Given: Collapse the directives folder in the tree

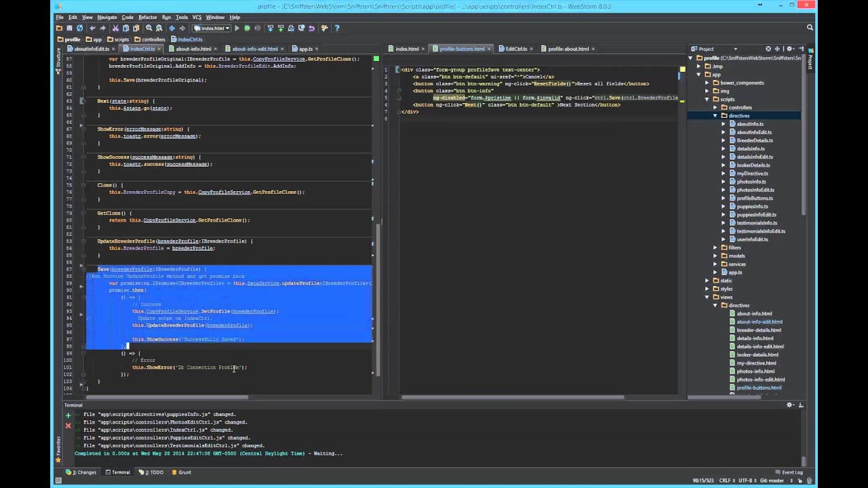Looking at the screenshot, I should 715,116.
